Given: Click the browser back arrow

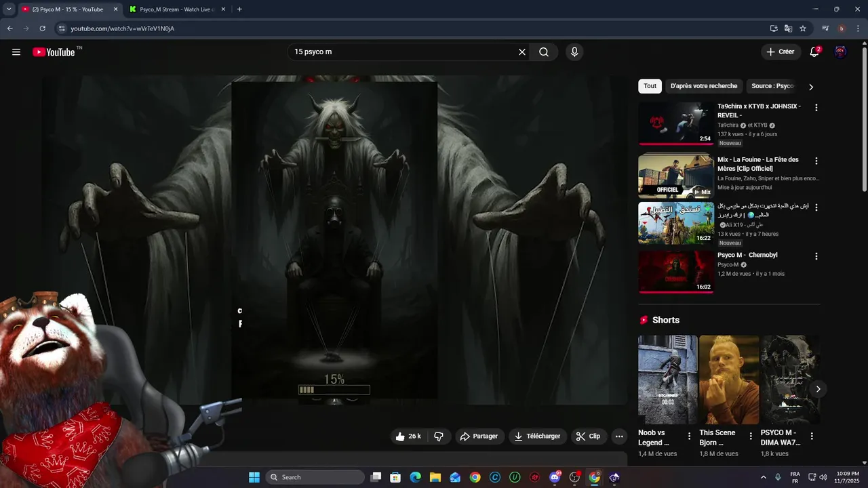Looking at the screenshot, I should tap(9, 28).
